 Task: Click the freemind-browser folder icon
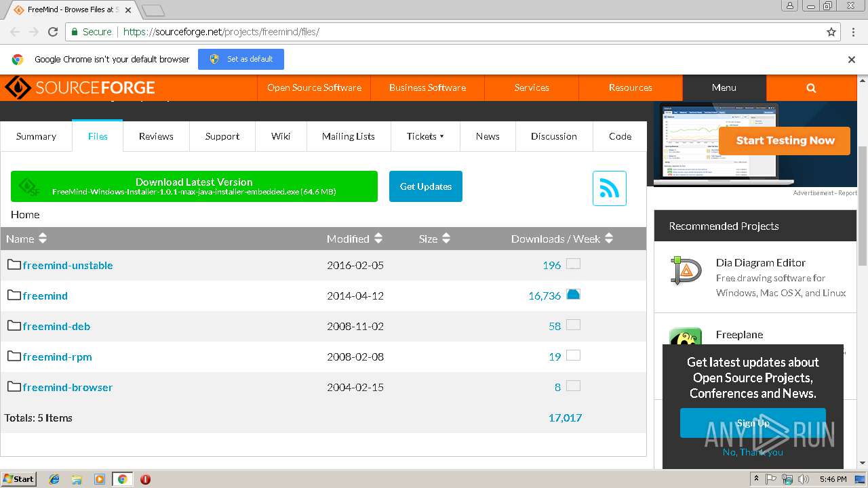14,386
